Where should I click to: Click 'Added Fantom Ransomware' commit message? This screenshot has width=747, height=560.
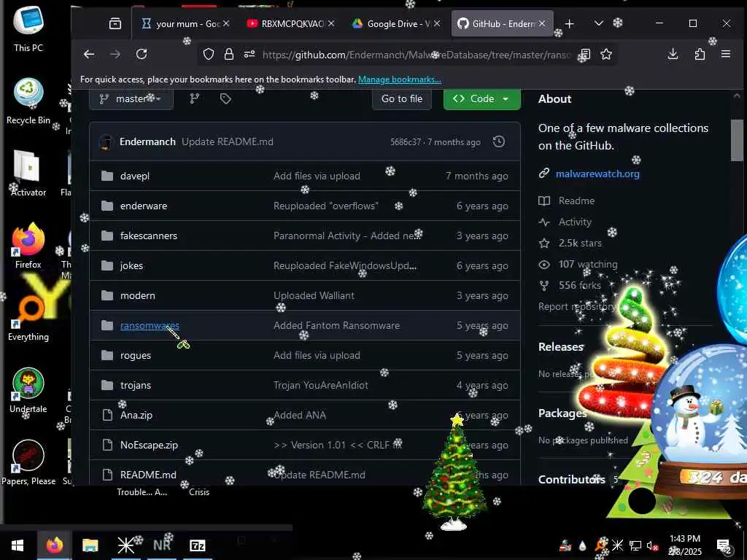[336, 326]
